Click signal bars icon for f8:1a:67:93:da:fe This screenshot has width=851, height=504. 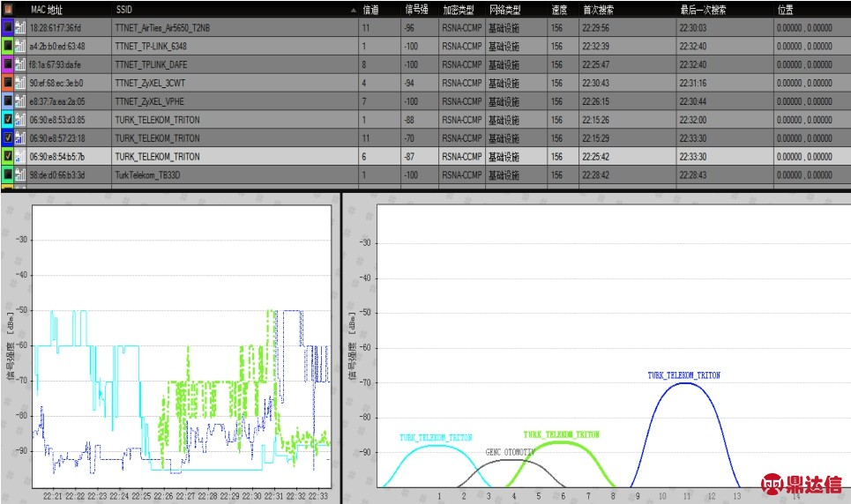(20, 64)
